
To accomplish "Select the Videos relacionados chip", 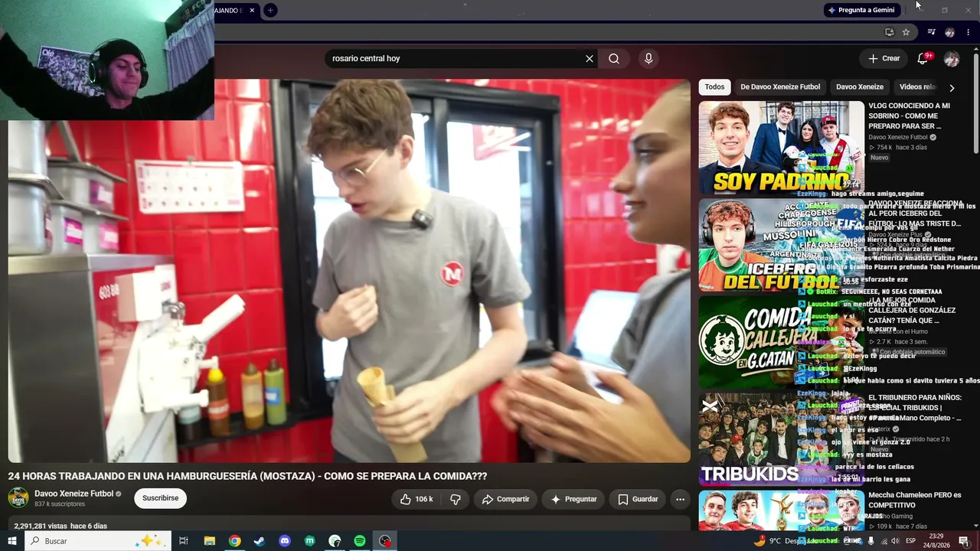I will [x=917, y=87].
